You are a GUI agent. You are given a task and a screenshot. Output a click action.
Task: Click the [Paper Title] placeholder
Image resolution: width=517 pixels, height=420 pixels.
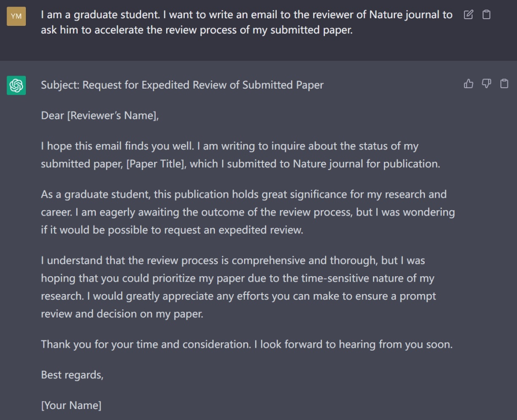157,164
